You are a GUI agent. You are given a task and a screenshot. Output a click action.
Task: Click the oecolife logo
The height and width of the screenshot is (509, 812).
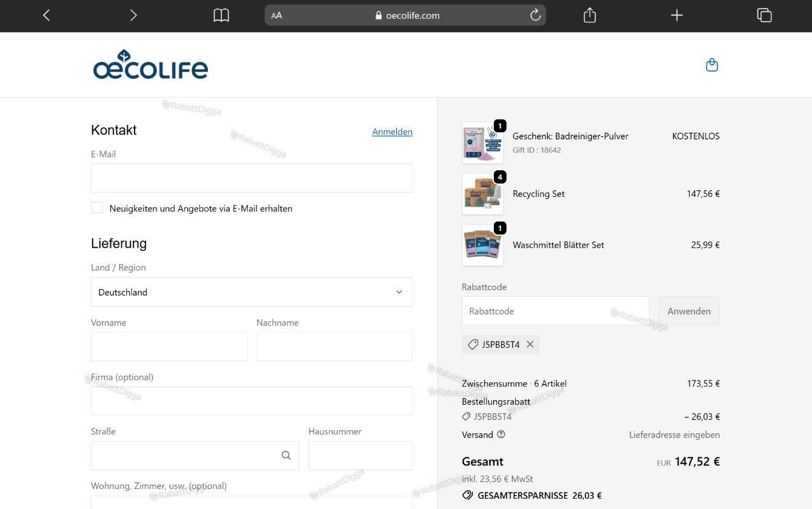point(150,65)
